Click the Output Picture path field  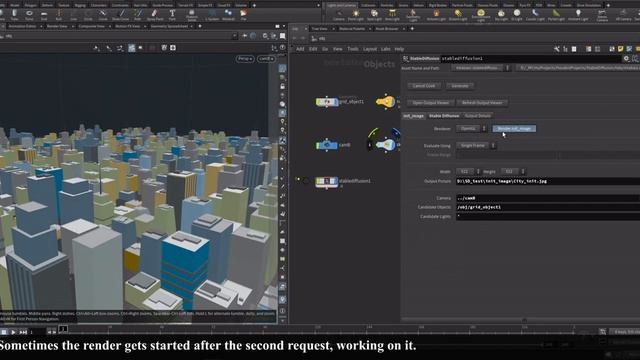(x=548, y=181)
